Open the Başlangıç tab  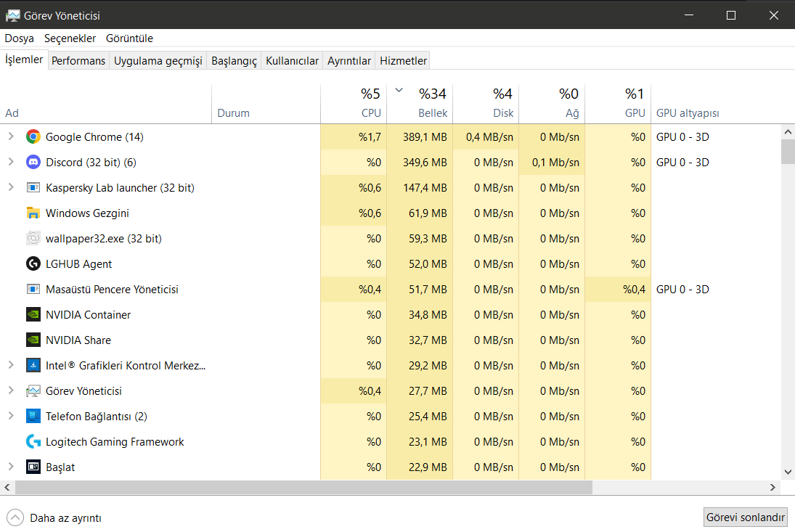pos(234,61)
